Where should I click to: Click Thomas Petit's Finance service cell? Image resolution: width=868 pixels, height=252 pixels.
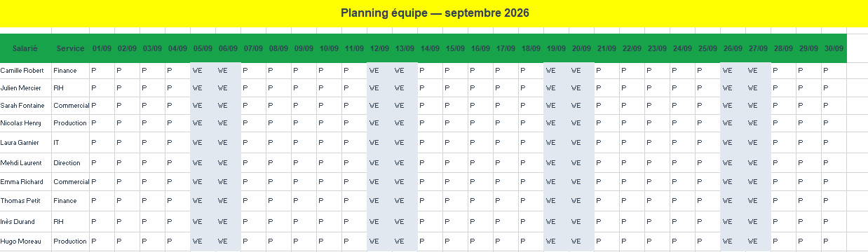(70, 201)
